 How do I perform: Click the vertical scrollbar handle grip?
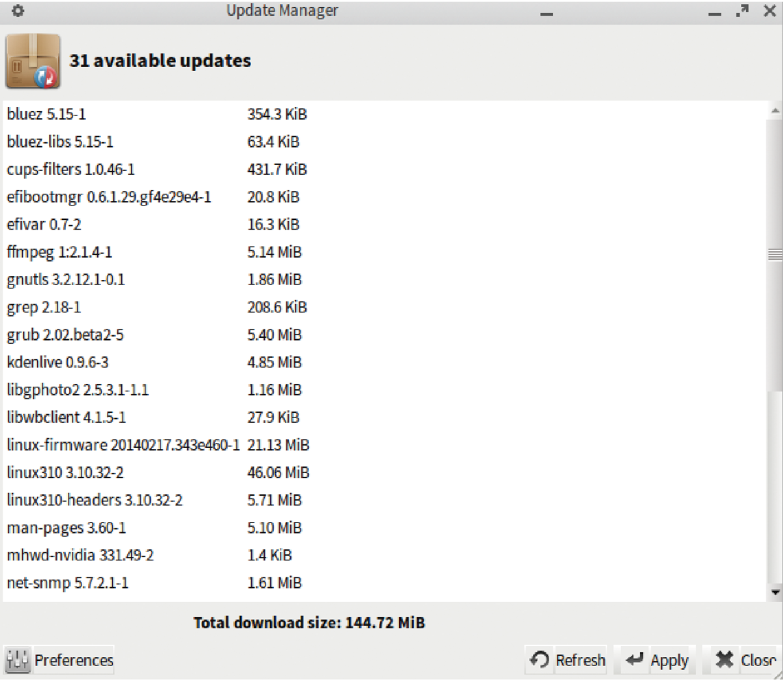[x=776, y=255]
